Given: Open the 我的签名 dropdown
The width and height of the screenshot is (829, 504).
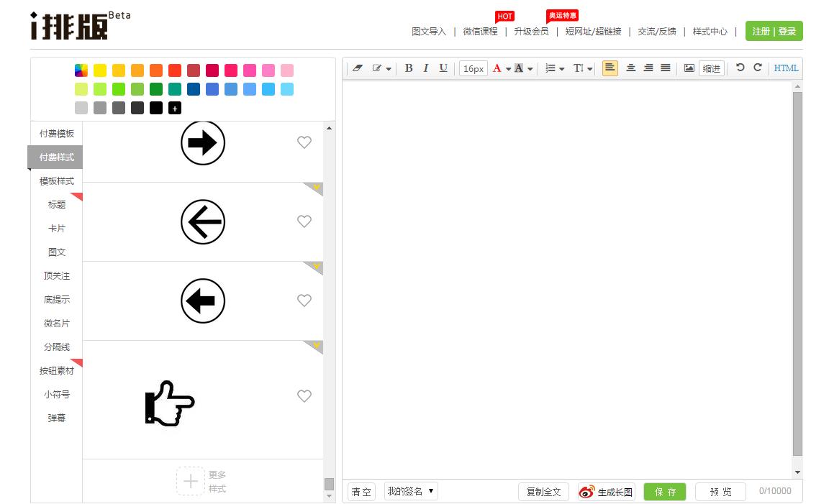Looking at the screenshot, I should point(411,491).
